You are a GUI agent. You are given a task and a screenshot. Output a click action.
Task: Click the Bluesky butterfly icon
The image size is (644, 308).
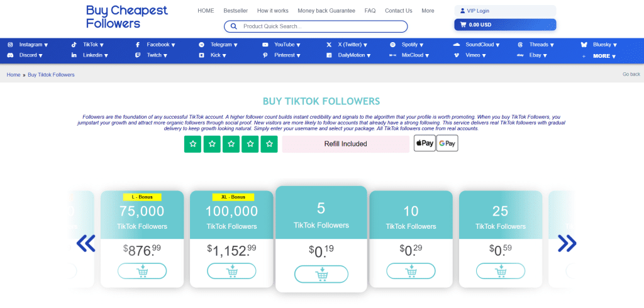(x=584, y=45)
